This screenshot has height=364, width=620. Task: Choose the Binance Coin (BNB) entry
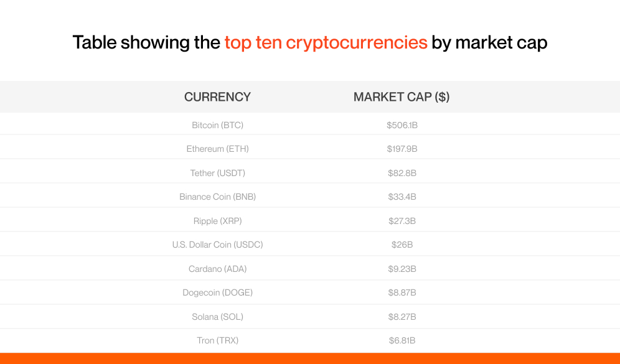217,197
